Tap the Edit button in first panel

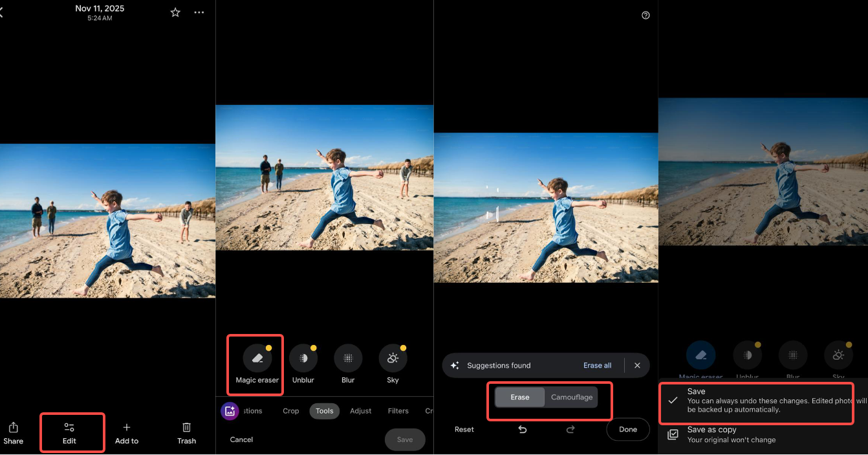69,433
